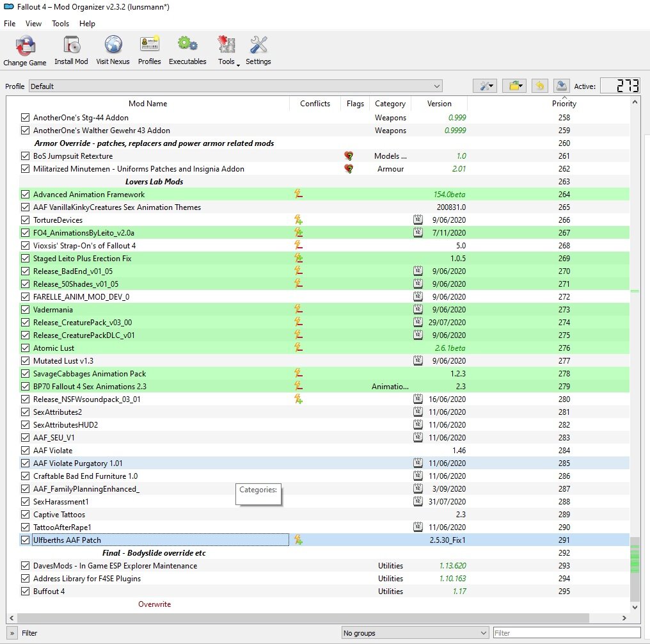The height and width of the screenshot is (644, 650).
Task: Select the SavageCabbages Animation Pack row
Action: coord(324,374)
